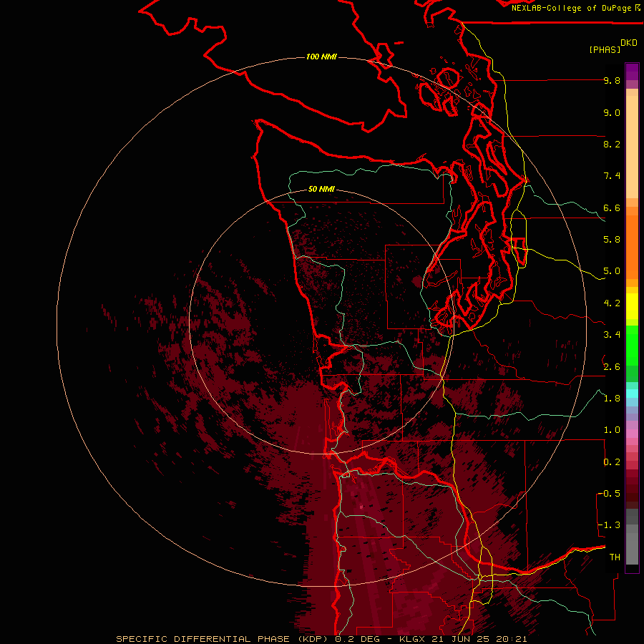Viewport: 644px width, 644px height.
Task: Click the DKD legend label
Action: [629, 43]
